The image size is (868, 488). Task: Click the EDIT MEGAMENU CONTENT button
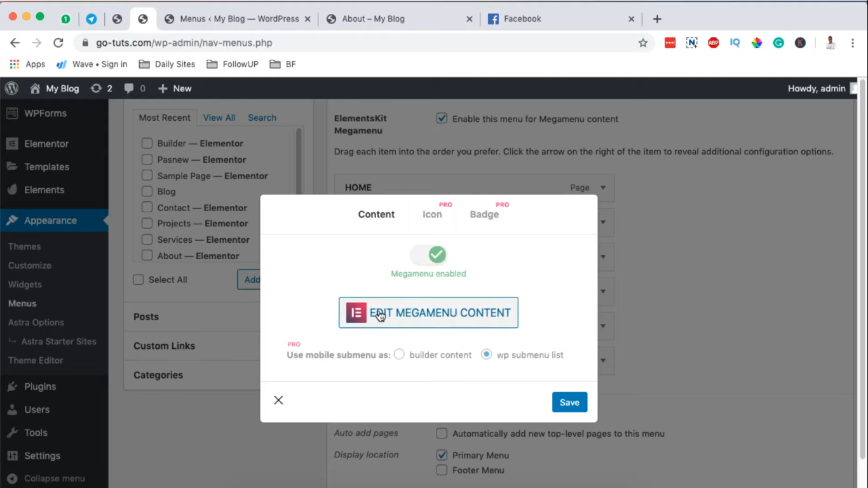tap(428, 313)
